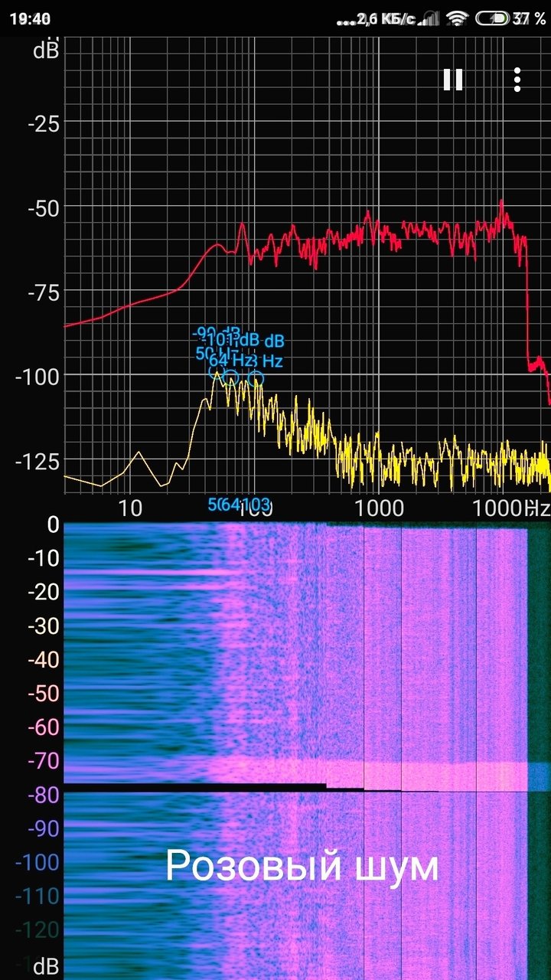Tap the "Розовый шум" label
Image resolution: width=551 pixels, height=980 pixels.
click(x=302, y=866)
